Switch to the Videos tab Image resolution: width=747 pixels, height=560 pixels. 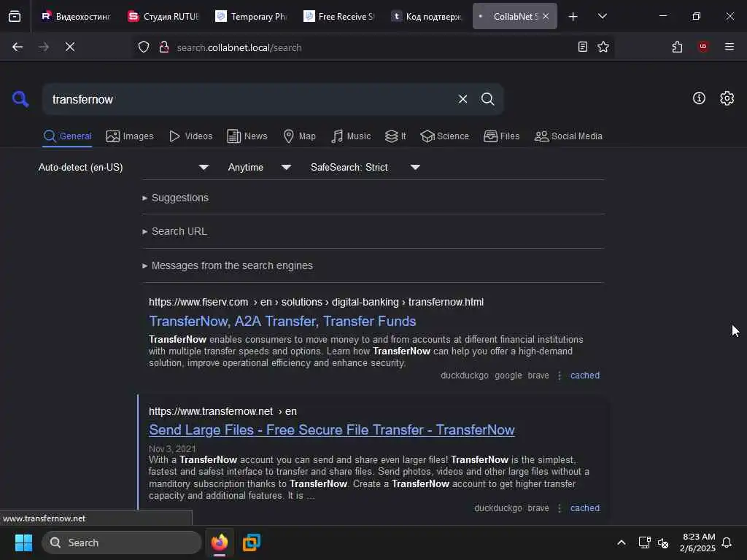[190, 136]
